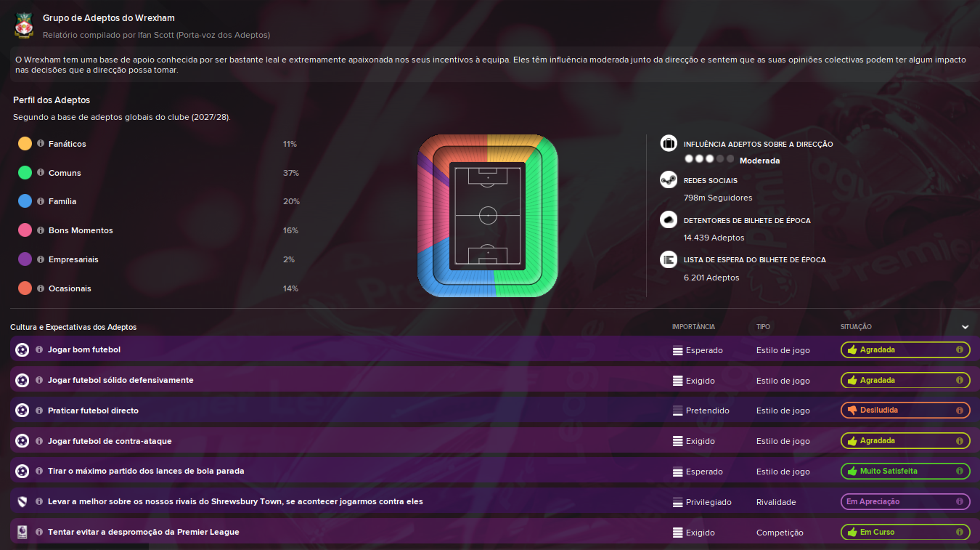
Task: Open the Em Curso status button
Action: 905,532
